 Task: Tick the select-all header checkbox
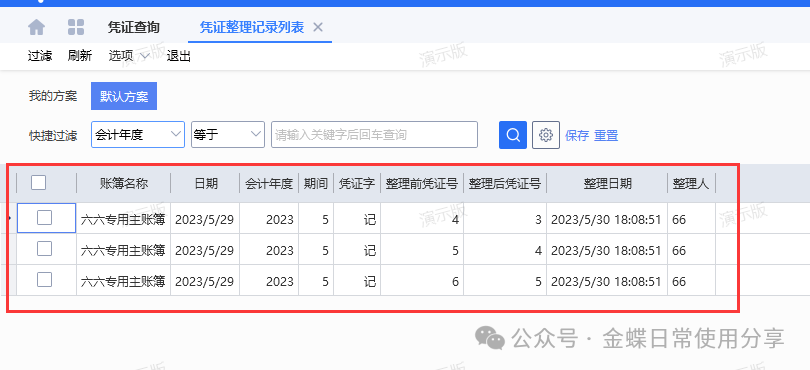38,182
